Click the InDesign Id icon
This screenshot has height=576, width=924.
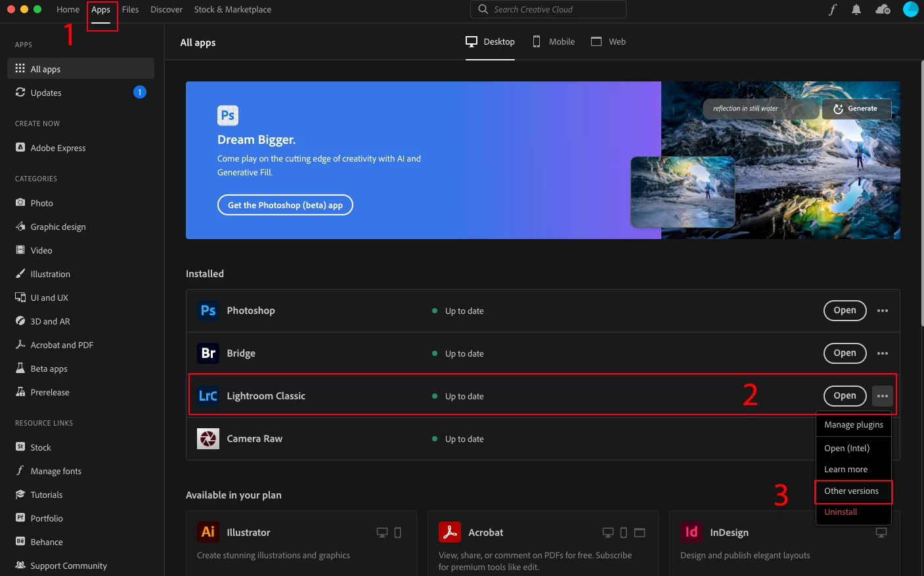pos(692,532)
